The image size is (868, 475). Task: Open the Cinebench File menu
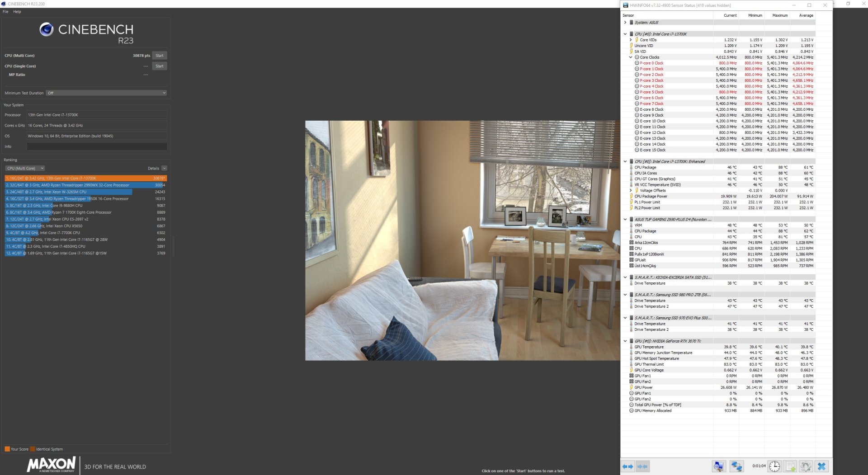pyautogui.click(x=5, y=12)
